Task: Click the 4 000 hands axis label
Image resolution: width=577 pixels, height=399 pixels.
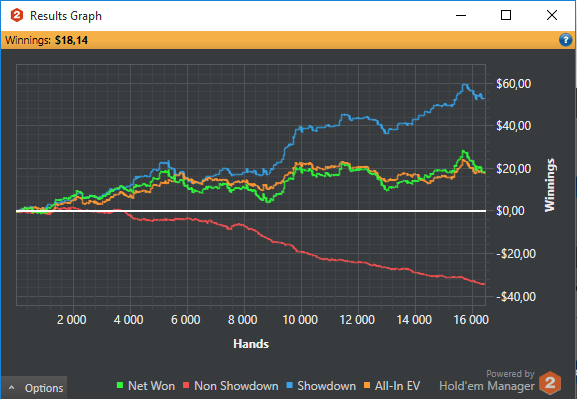Action: 128,319
